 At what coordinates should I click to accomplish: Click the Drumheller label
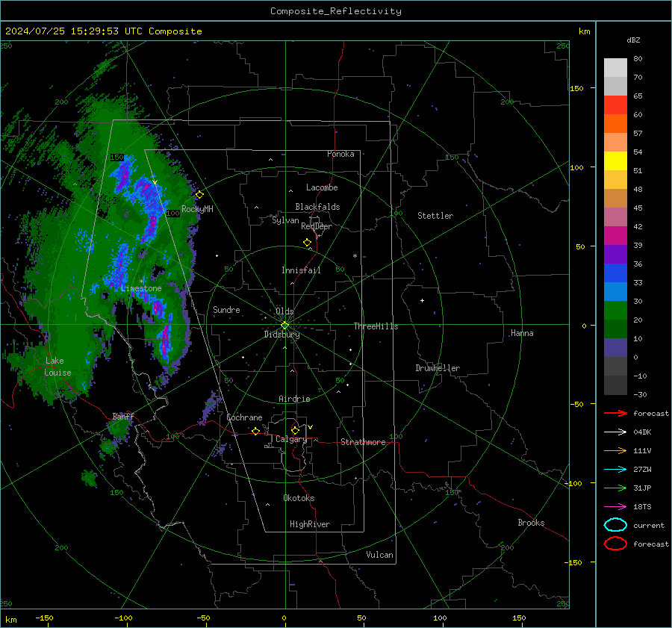(438, 368)
